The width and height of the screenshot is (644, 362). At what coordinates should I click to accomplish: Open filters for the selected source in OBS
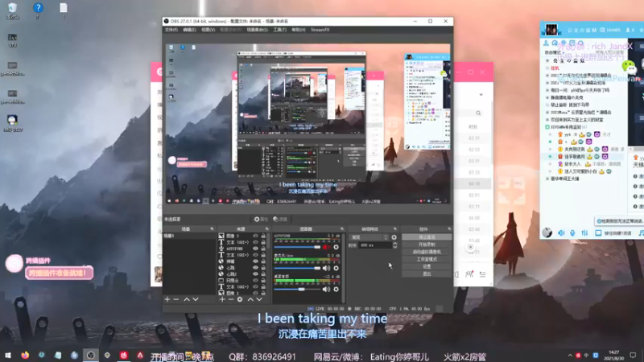pos(280,219)
